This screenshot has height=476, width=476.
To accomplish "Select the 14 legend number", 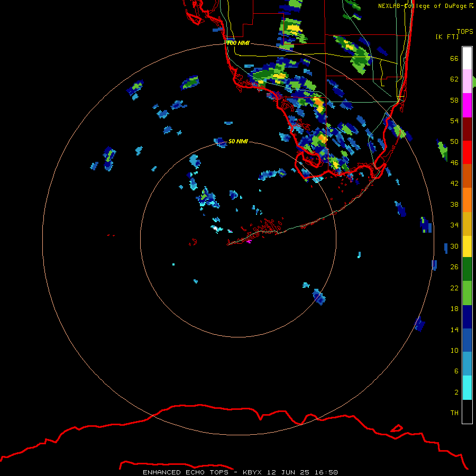I will click(x=454, y=329).
